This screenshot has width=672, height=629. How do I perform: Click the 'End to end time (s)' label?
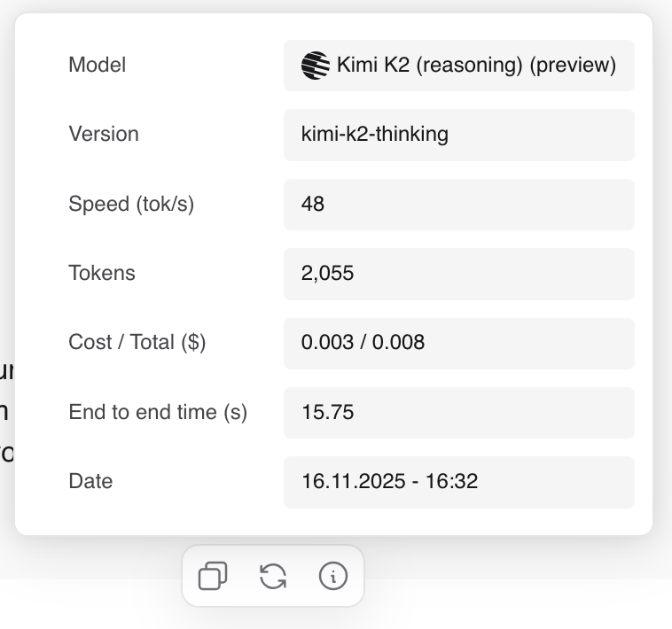(158, 413)
